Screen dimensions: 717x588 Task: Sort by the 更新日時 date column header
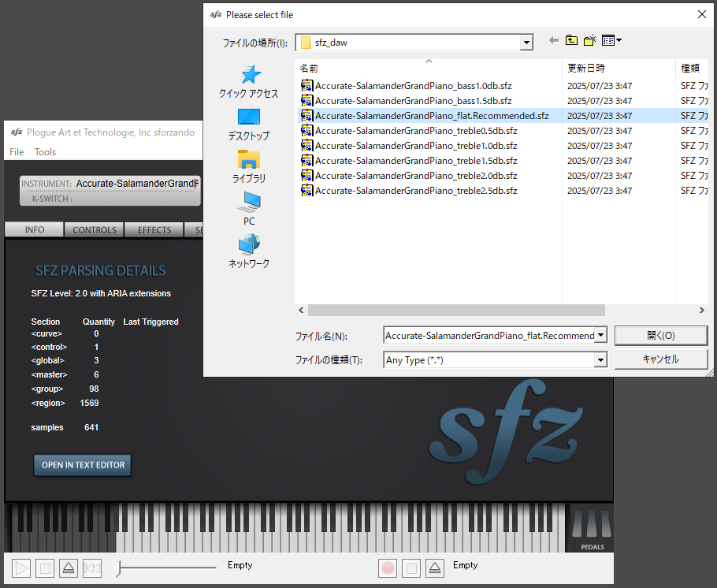619,69
